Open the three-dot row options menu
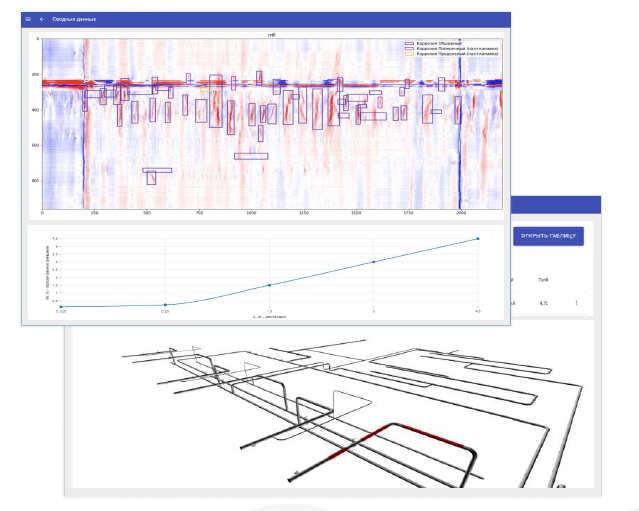Screen dimensions: 639x511 (x=575, y=303)
